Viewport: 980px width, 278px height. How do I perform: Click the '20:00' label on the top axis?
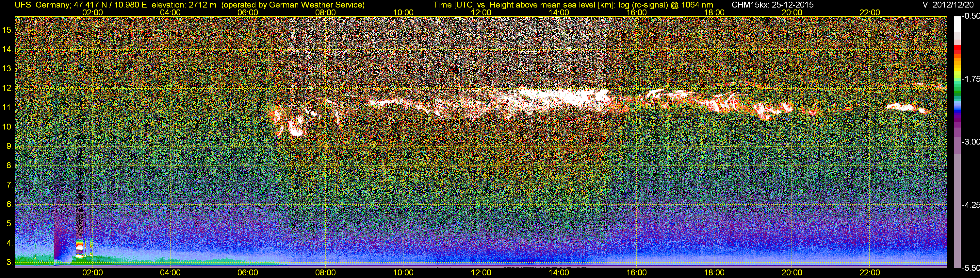click(792, 12)
